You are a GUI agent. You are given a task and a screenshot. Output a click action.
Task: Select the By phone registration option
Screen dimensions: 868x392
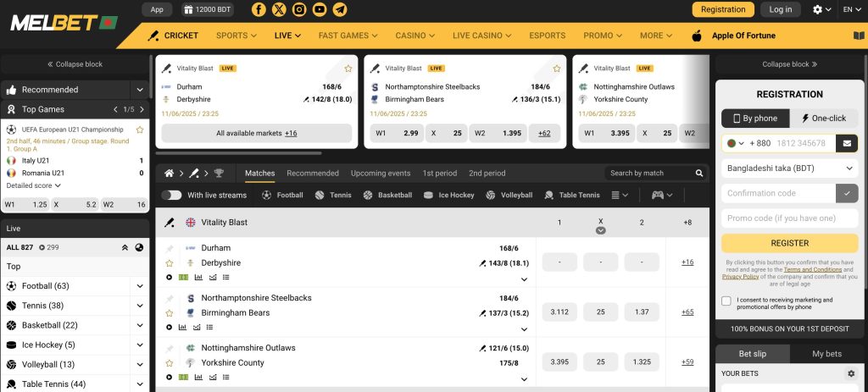tap(755, 119)
